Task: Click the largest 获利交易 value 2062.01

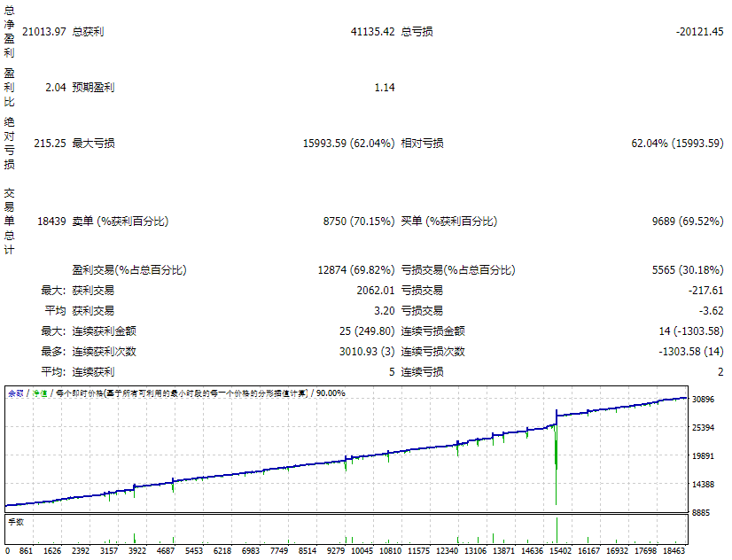Action: coord(375,291)
